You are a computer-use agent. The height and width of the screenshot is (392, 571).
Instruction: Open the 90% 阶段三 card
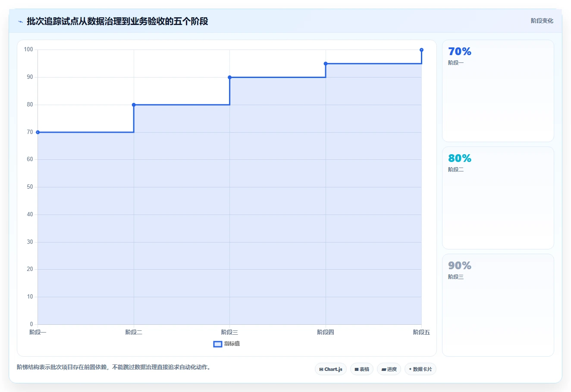498,305
